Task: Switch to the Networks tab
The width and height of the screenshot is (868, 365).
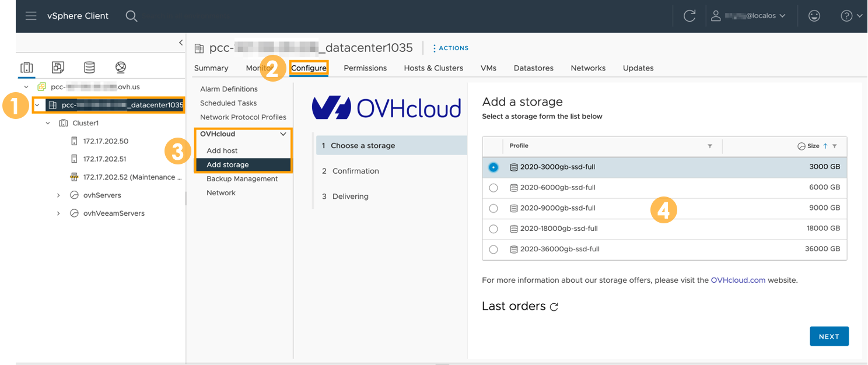Action: pos(588,68)
